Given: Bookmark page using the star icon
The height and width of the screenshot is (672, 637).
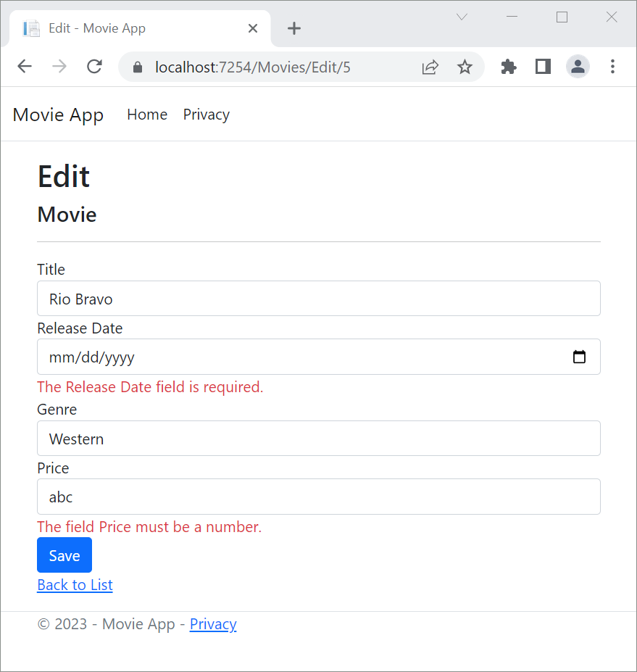Looking at the screenshot, I should click(x=465, y=66).
